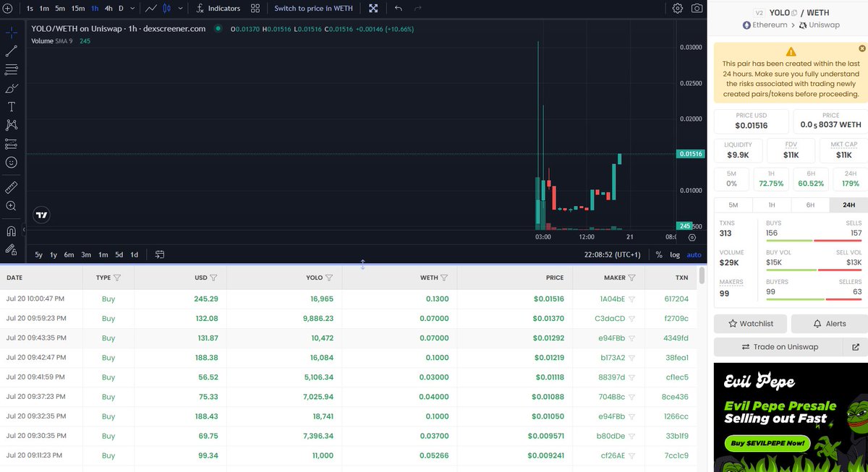
Task: Toggle log scale on chart
Action: tap(675, 254)
